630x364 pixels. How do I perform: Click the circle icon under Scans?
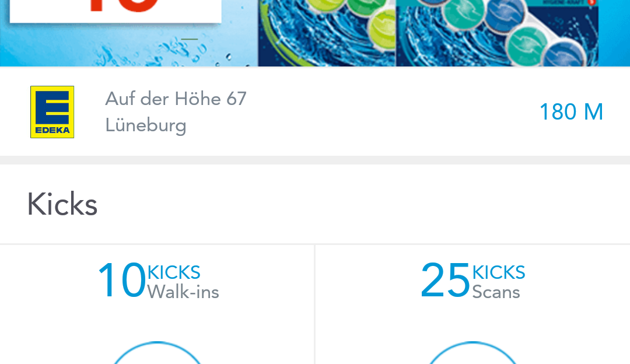tap(473, 353)
